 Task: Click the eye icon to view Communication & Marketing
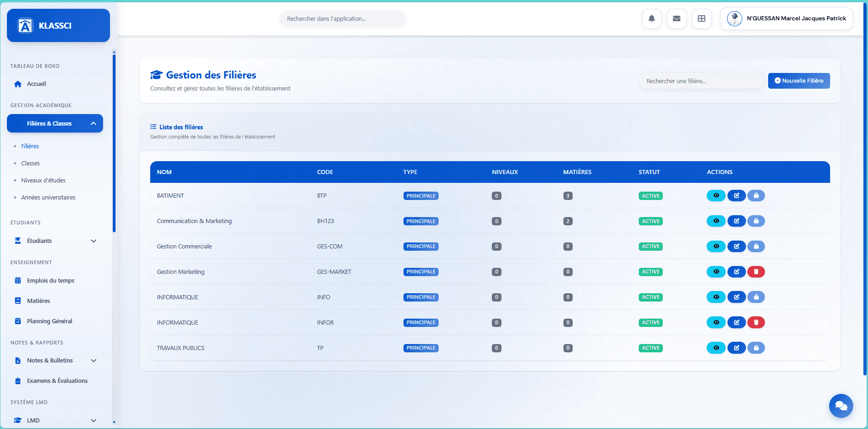[x=716, y=221]
